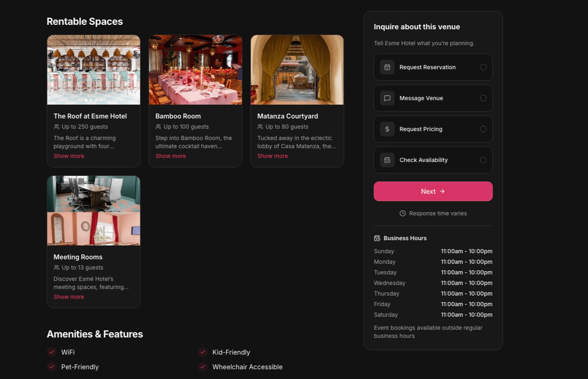The image size is (588, 379).
Task: Select the Request Reservation radio option
Action: 483,67
